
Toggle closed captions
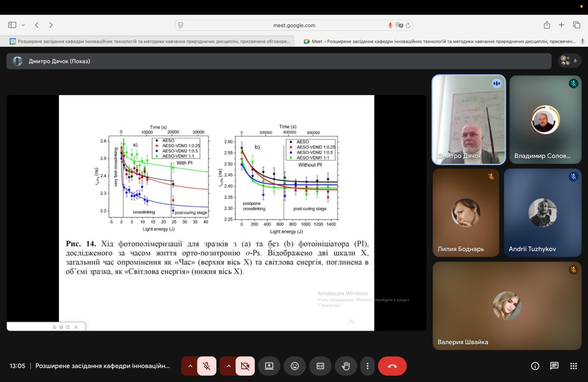pos(320,366)
